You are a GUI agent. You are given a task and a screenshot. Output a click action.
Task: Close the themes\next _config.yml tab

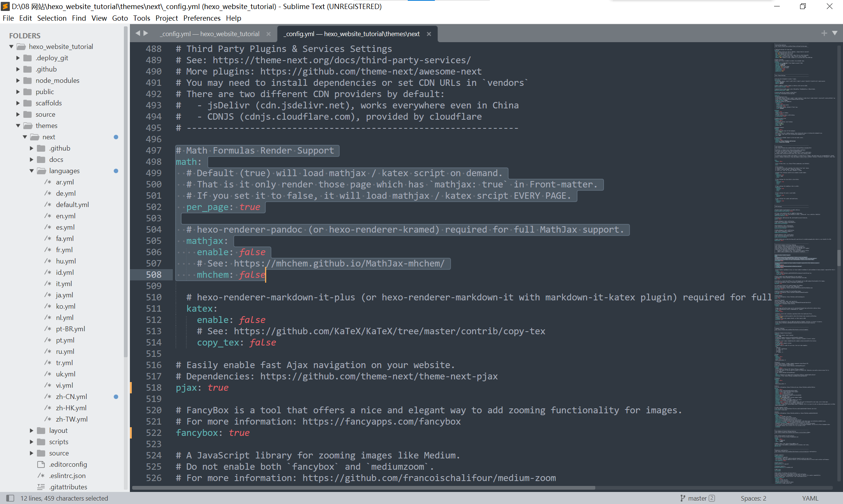pyautogui.click(x=429, y=34)
